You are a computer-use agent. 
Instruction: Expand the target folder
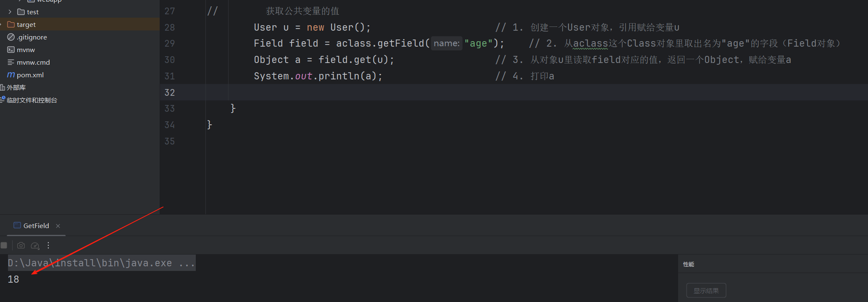point(1,24)
